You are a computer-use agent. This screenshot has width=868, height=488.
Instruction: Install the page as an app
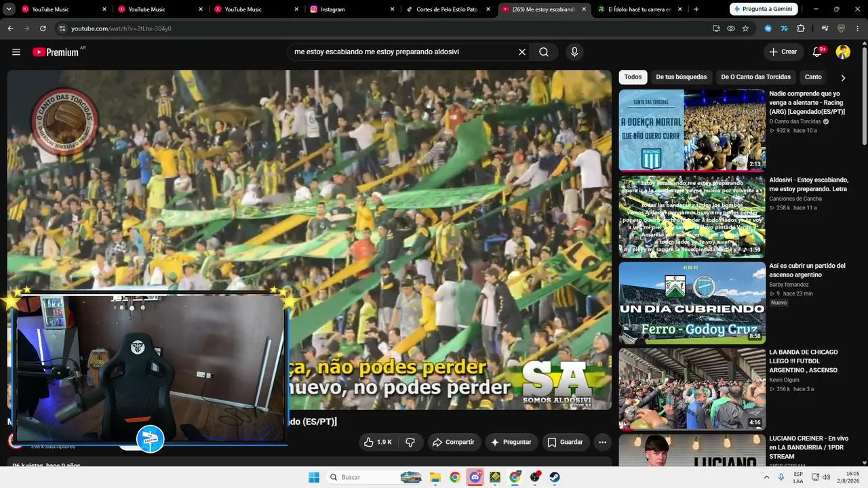point(716,28)
